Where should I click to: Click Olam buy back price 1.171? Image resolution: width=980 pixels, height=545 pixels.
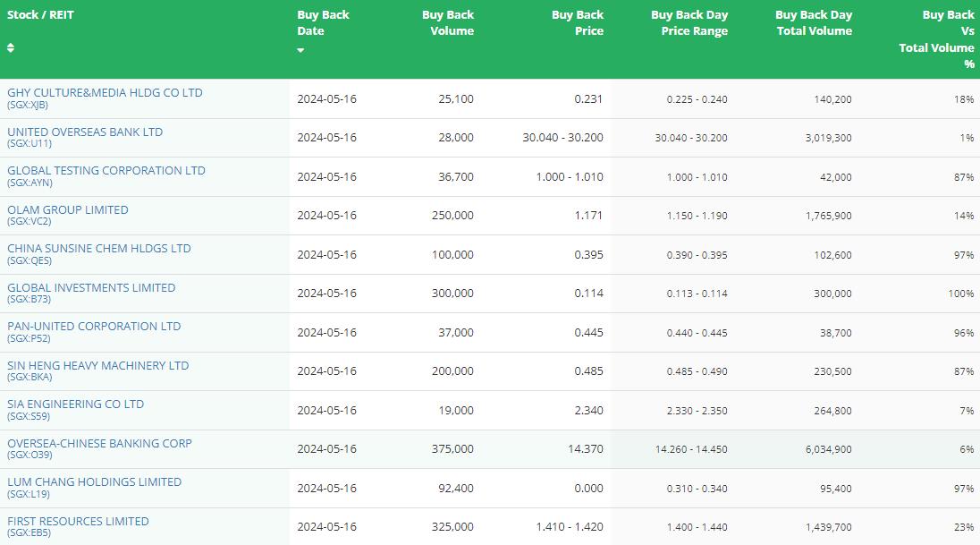pyautogui.click(x=588, y=216)
